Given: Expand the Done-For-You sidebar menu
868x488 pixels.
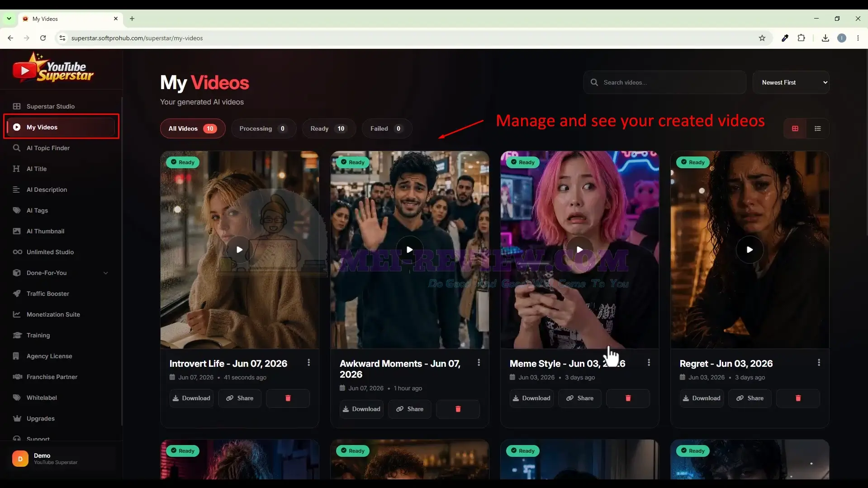Looking at the screenshot, I should click(61, 273).
